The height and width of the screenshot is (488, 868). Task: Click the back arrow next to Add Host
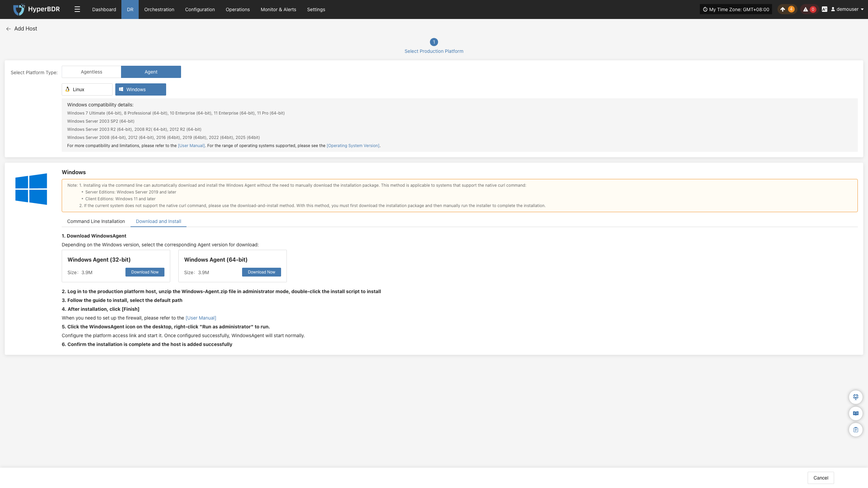[8, 29]
